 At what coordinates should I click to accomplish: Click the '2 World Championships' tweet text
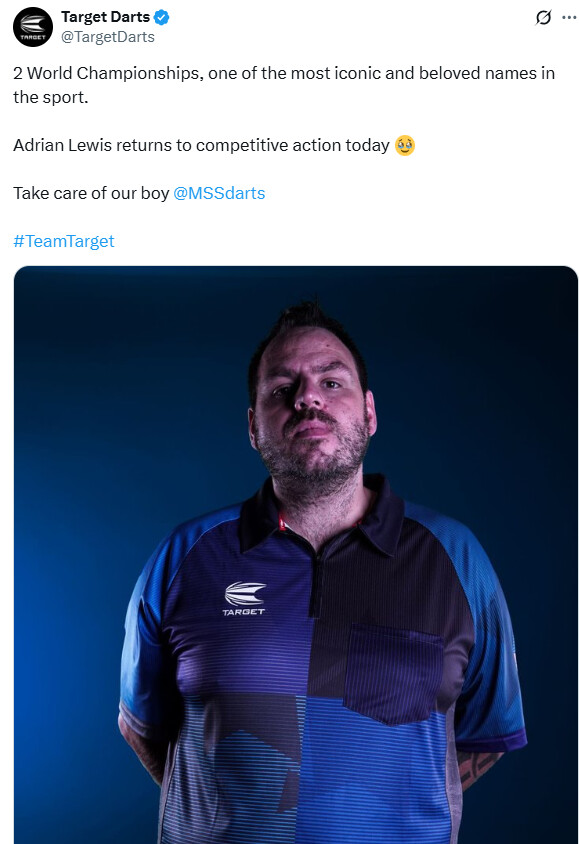click(x=108, y=73)
